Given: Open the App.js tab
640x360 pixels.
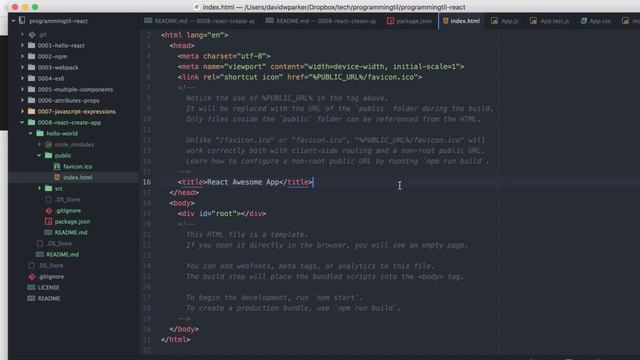Looking at the screenshot, I should click(x=505, y=20).
